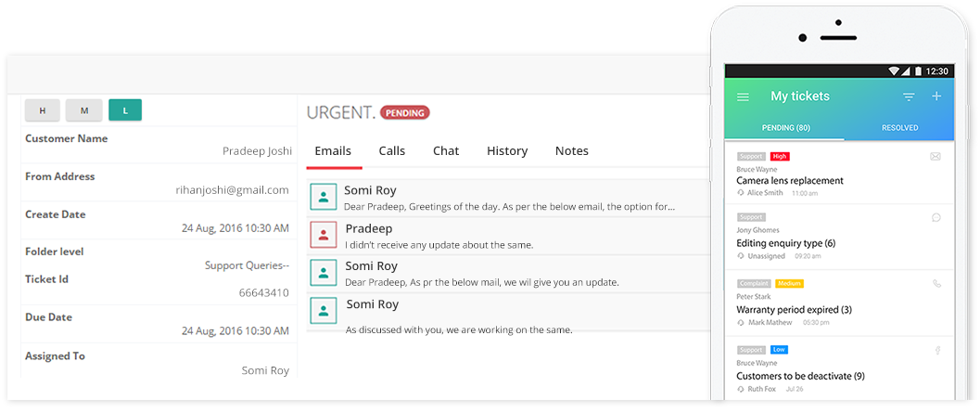Viewport: 980px width, 413px height.
Task: Click Pradeep's red avatar icon
Action: point(324,236)
